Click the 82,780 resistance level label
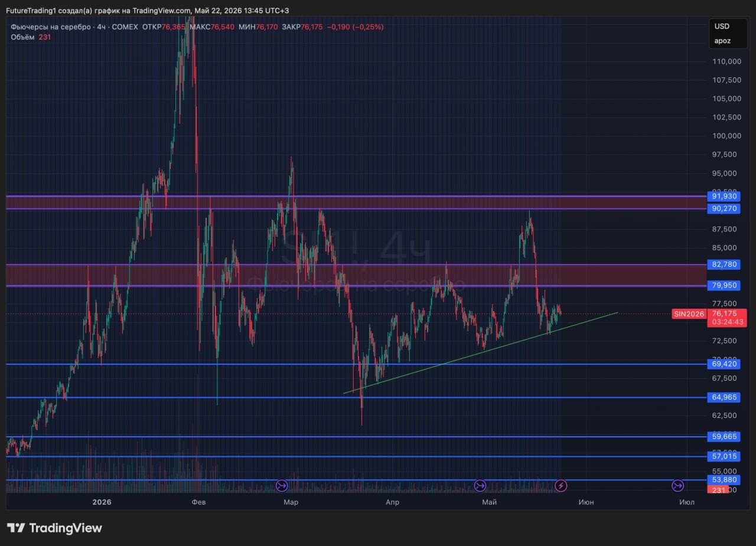Viewport: 756px width, 546px height. (724, 264)
